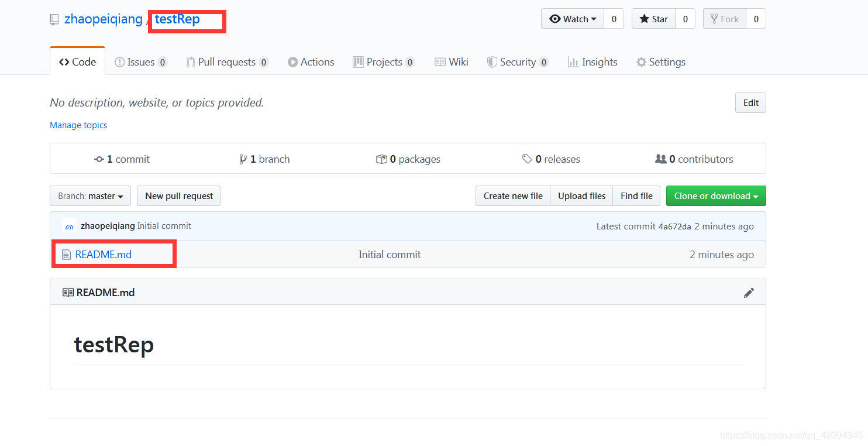
Task: Open the 1 commit history link
Action: (122, 159)
